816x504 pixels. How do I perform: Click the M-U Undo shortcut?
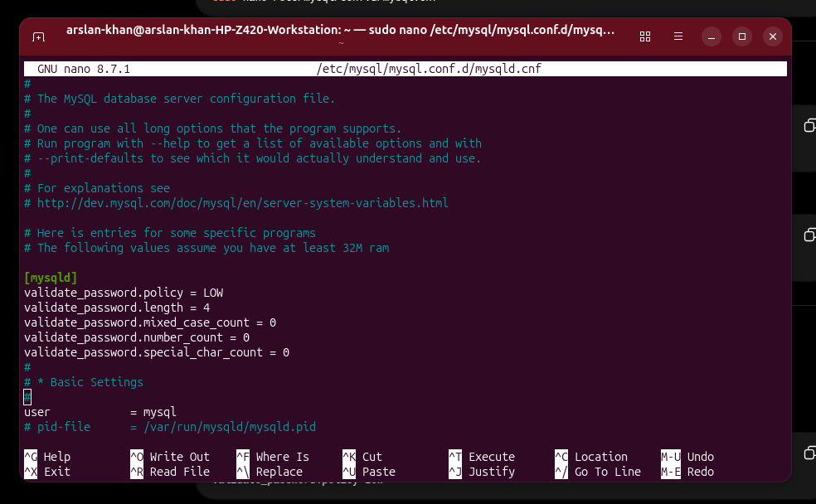click(x=687, y=457)
